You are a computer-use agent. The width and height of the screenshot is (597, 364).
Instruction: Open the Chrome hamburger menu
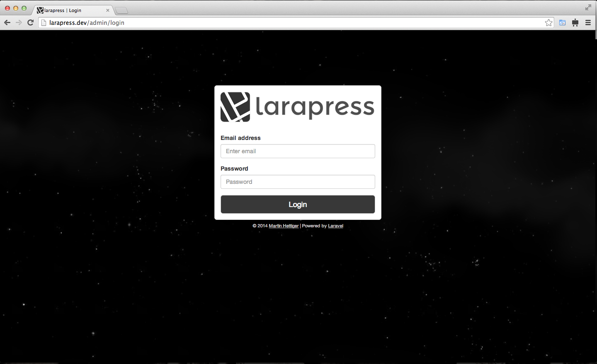[x=588, y=23]
